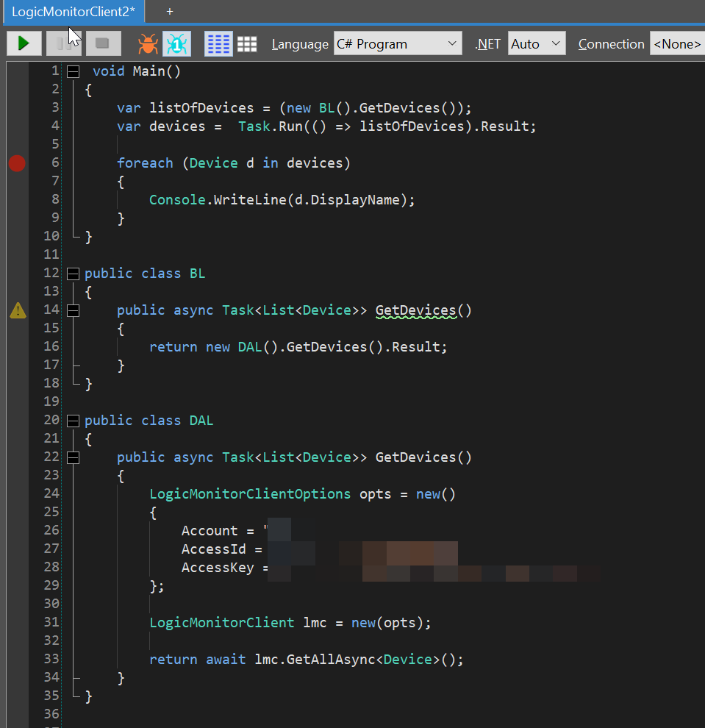Open the .NET version dropdown set to Auto
The width and height of the screenshot is (705, 728).
click(537, 43)
